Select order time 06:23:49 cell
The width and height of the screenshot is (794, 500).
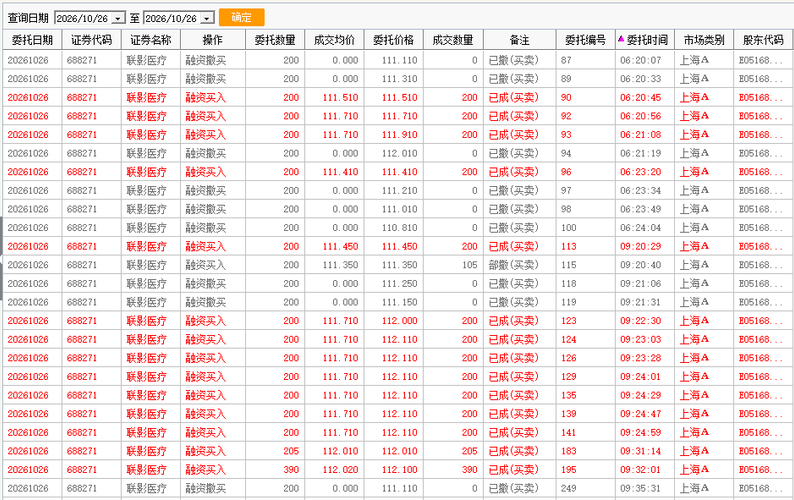645,209
